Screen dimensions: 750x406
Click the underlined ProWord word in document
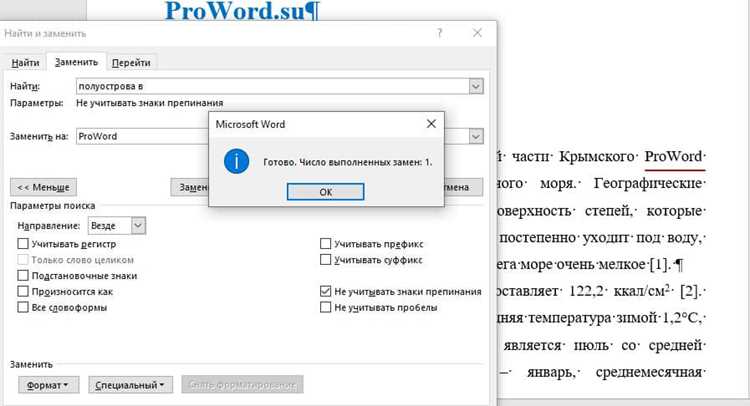[x=673, y=156]
